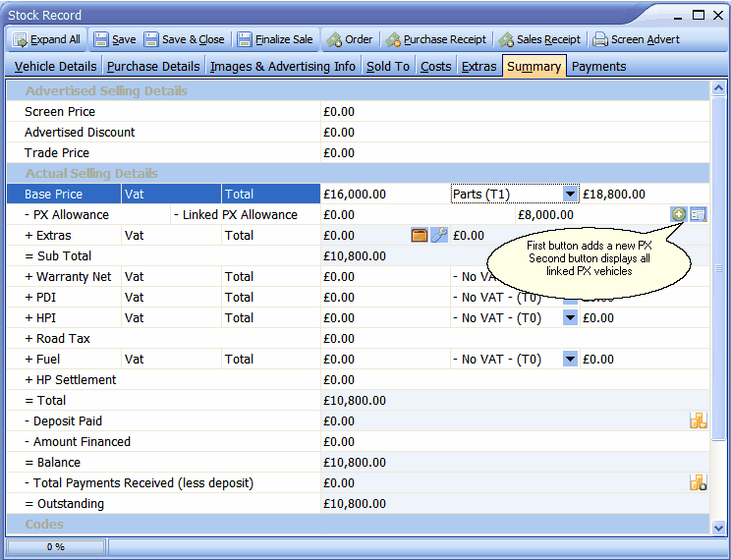Go to the Payments tab
The image size is (731, 560).
coord(598,66)
